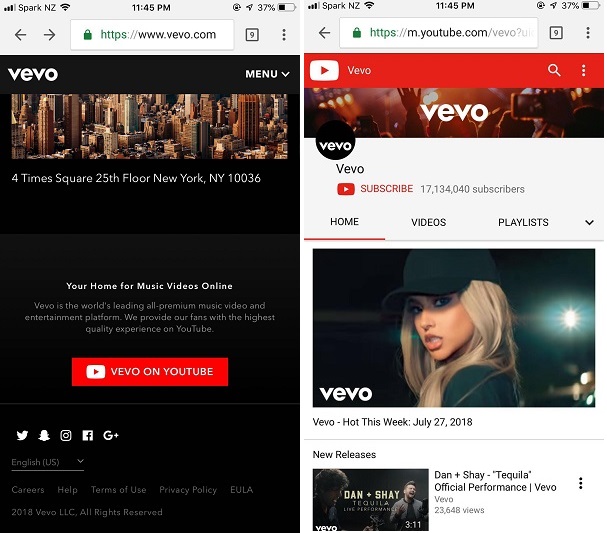Viewport: 607px width, 533px height.
Task: Tap the New York skyline image
Action: point(149,126)
